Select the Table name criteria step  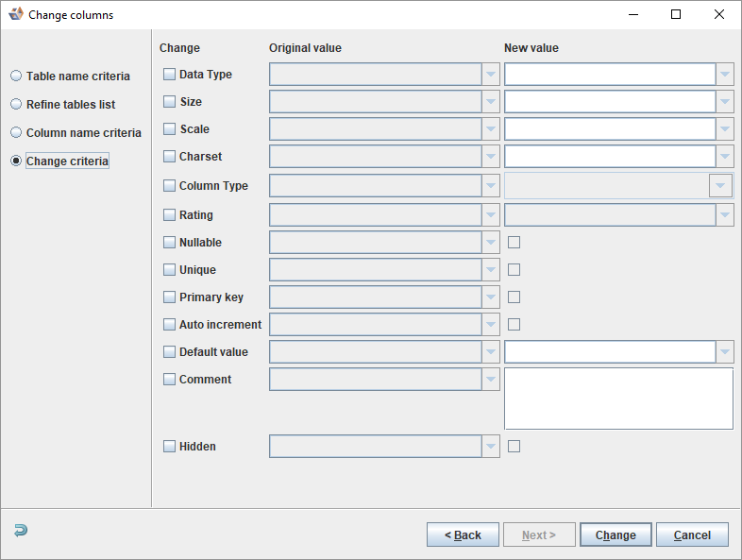tap(16, 76)
